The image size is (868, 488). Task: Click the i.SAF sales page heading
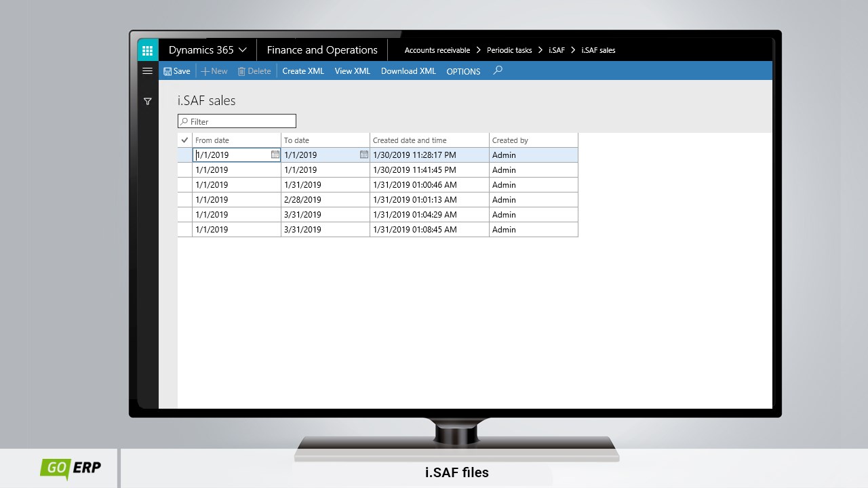[x=207, y=100]
